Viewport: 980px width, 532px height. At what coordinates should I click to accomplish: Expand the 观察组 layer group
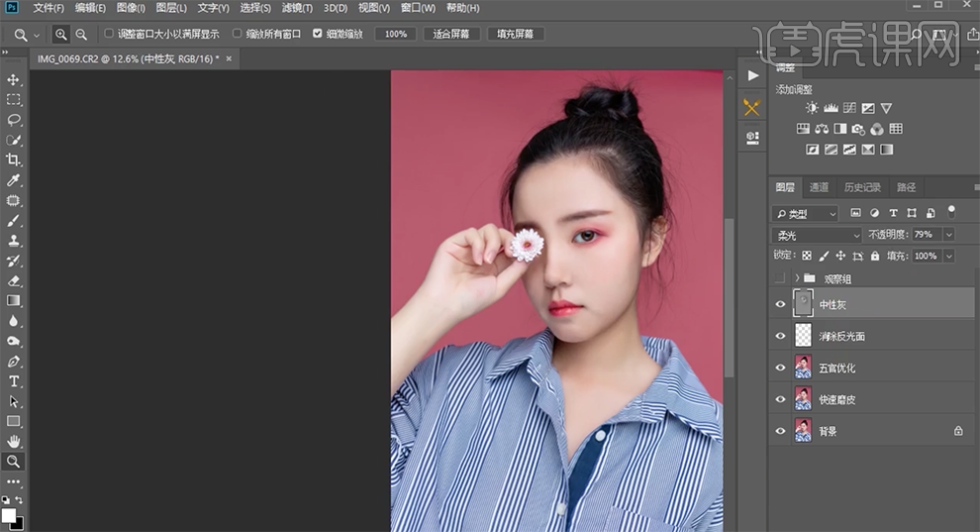[796, 278]
